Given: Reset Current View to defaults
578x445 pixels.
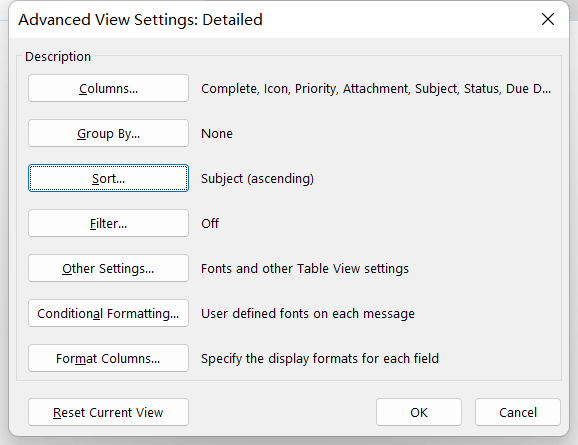Looking at the screenshot, I should point(108,412).
